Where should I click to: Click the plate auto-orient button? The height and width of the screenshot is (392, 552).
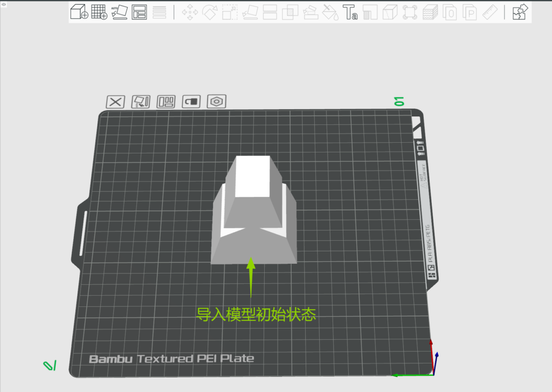(x=141, y=101)
